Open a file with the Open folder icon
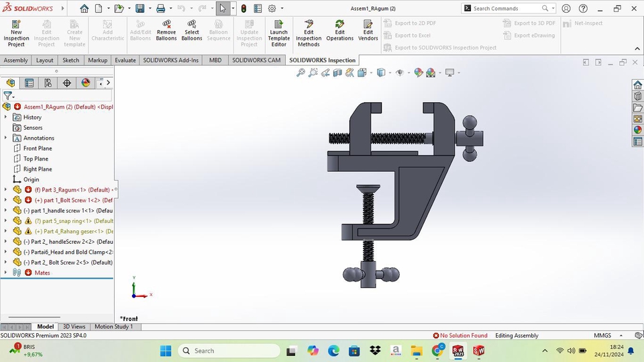 coord(119,8)
